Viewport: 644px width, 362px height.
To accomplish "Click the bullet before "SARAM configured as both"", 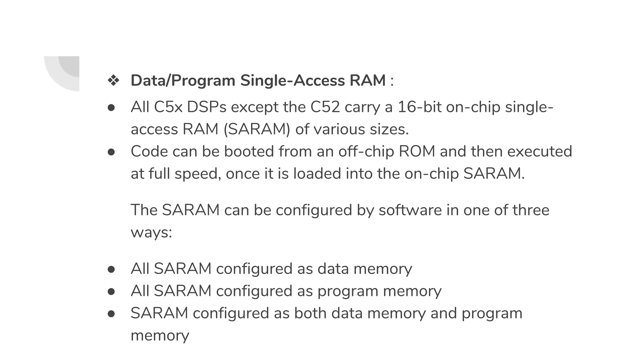I will coord(111,314).
